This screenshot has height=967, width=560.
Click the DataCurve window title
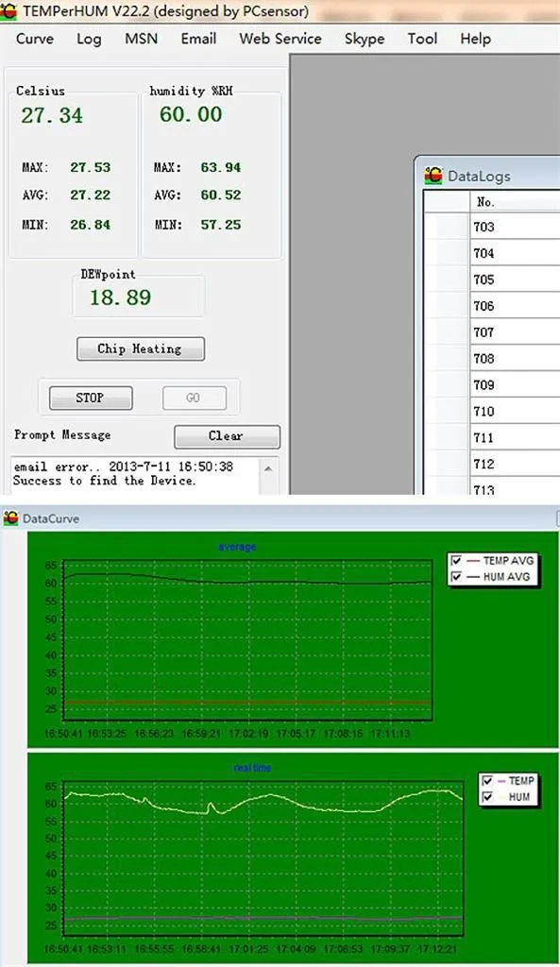click(51, 518)
